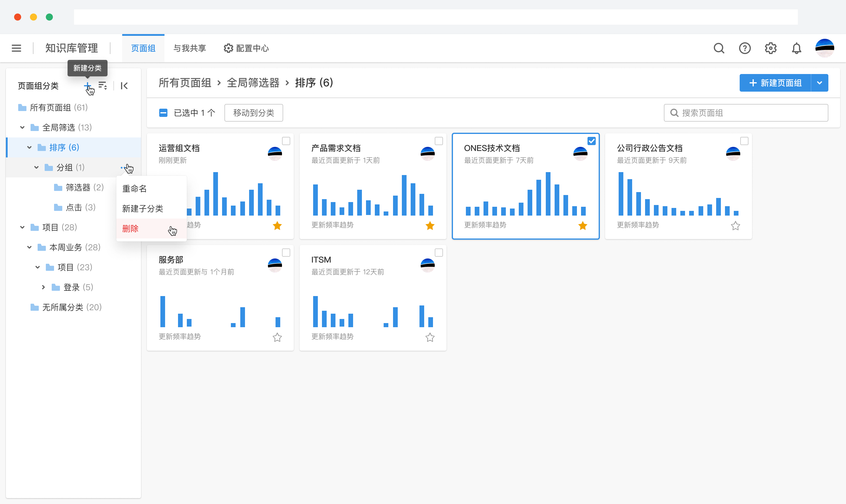846x504 pixels.
Task: Click 新建页面组 button
Action: coord(775,83)
